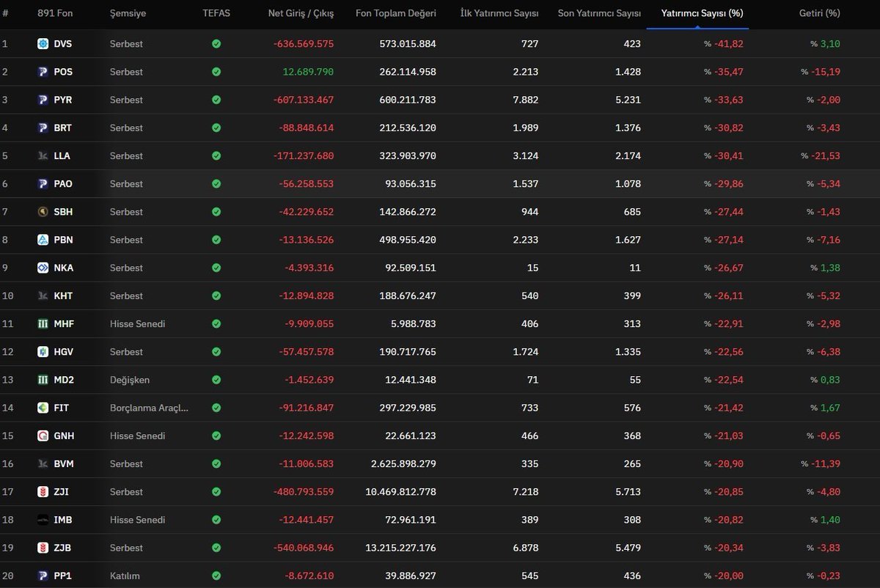The width and height of the screenshot is (880, 588).
Task: Click initial investor count 7.882
Action: 525,100
